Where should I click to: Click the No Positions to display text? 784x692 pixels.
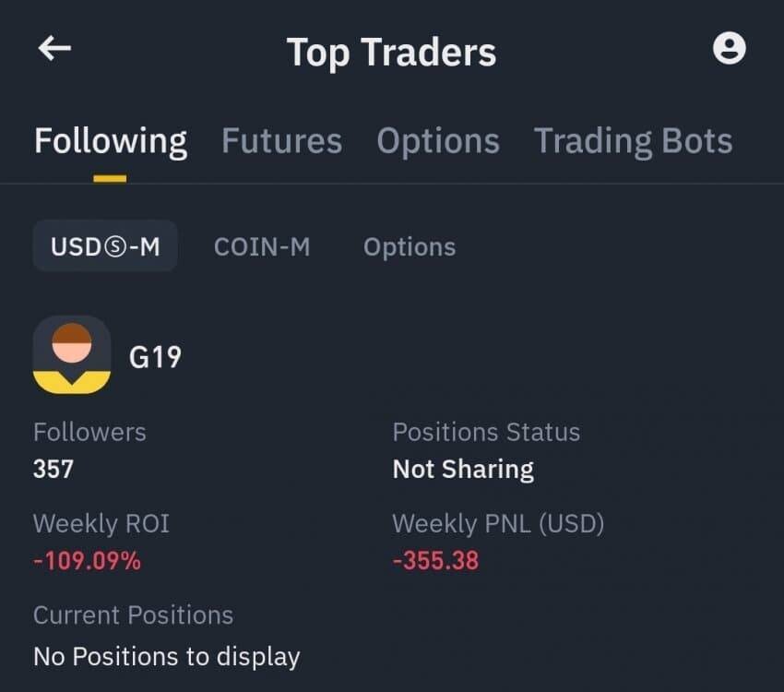[x=167, y=657]
